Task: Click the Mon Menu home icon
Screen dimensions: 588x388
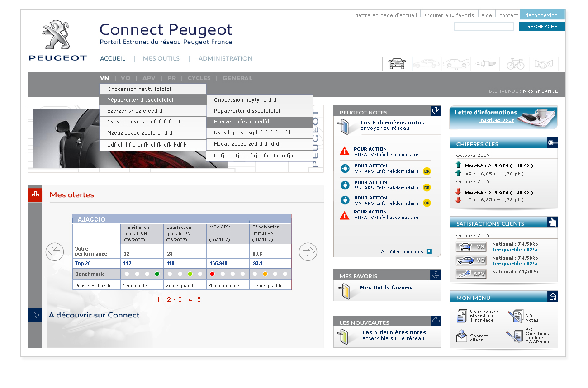Action: [x=552, y=296]
